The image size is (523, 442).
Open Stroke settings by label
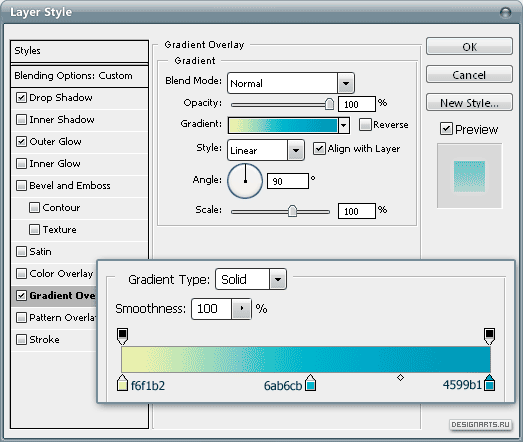(44, 340)
